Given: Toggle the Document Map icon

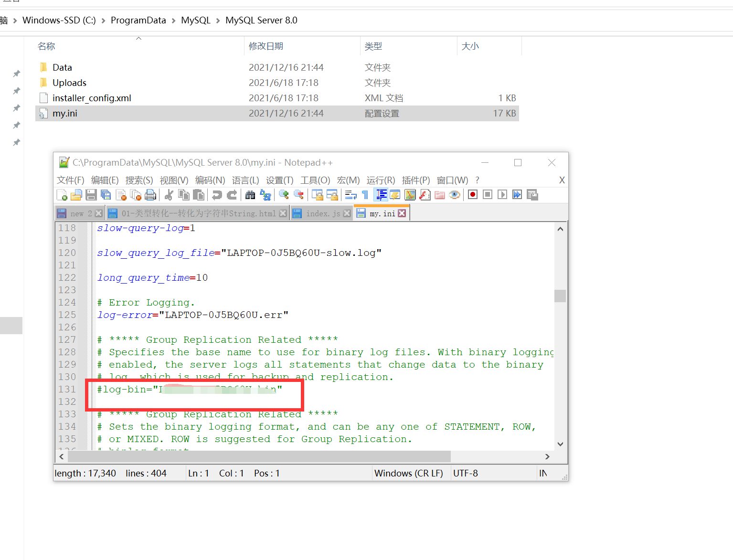Looking at the screenshot, I should pyautogui.click(x=410, y=195).
